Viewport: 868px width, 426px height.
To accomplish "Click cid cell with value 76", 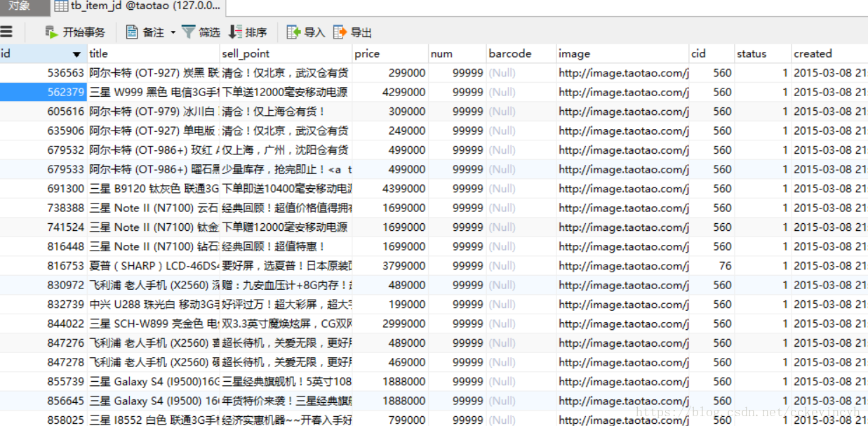I will (x=711, y=266).
